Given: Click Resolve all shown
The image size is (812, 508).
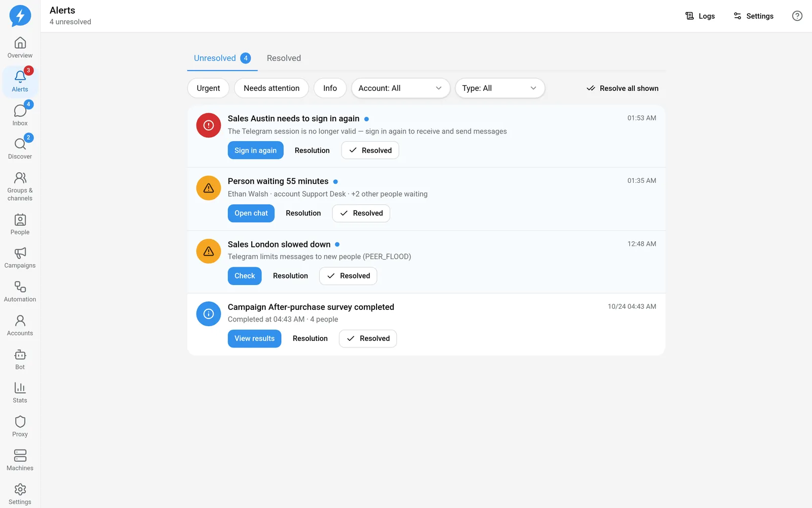Looking at the screenshot, I should (x=622, y=88).
